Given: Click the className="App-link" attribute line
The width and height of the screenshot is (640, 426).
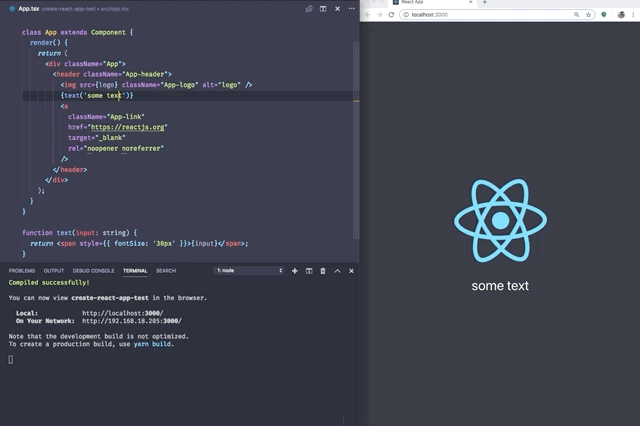Looking at the screenshot, I should click(106, 117).
